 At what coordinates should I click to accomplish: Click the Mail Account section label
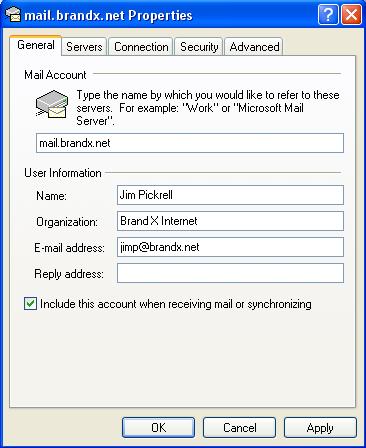click(55, 75)
